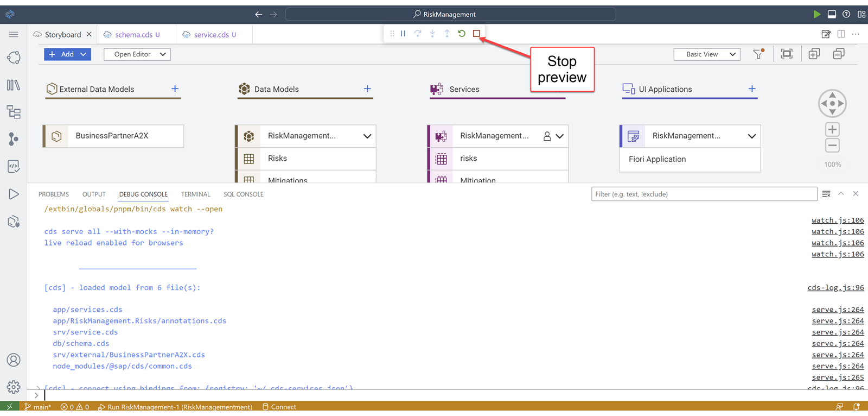
Task: Open the editor More Actions ellipsis
Action: 856,34
